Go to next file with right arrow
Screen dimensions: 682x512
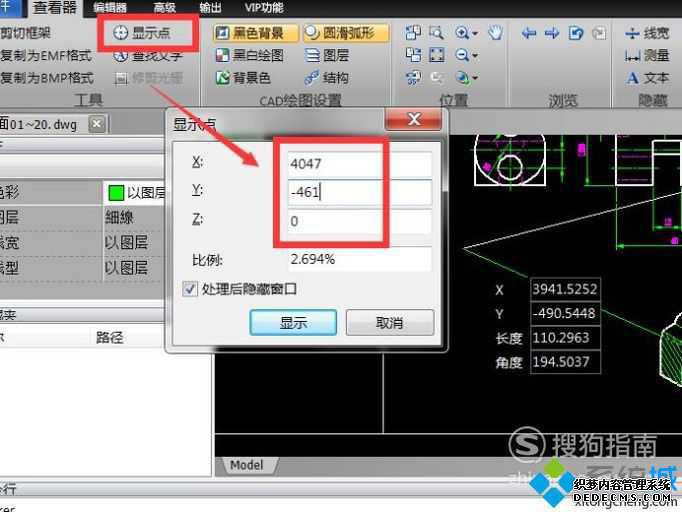pos(552,33)
